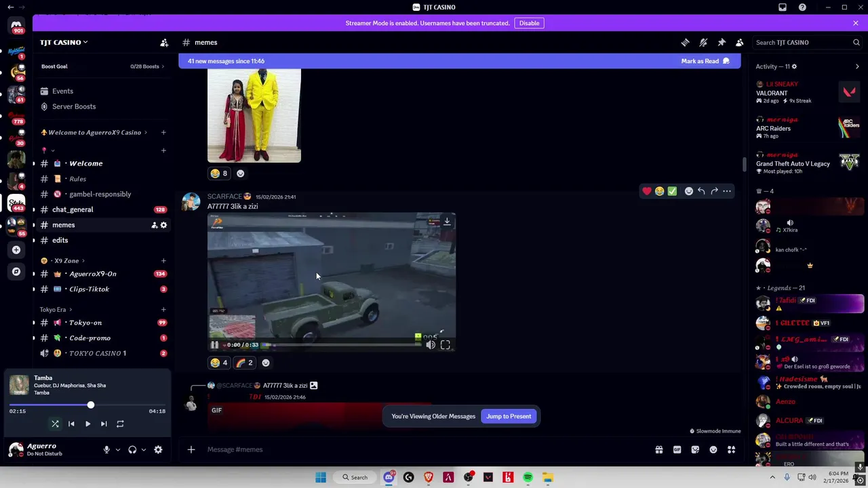Toggle microphone mute in user panel

tap(106, 449)
